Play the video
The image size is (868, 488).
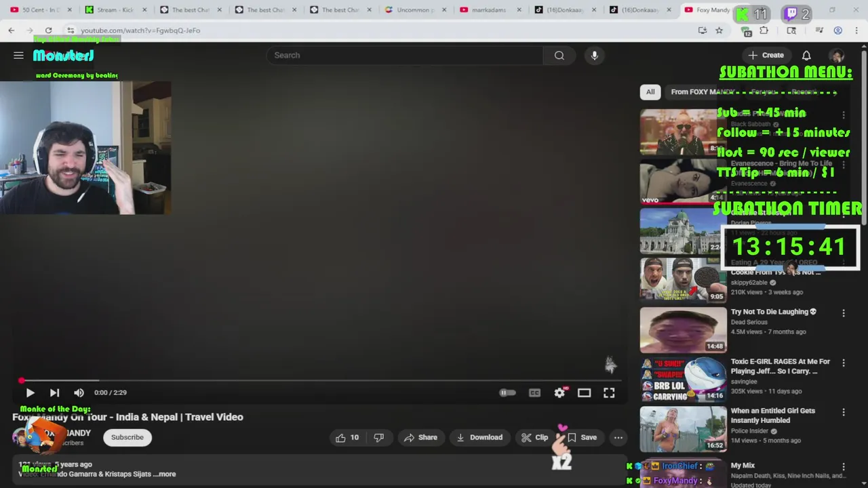(30, 392)
